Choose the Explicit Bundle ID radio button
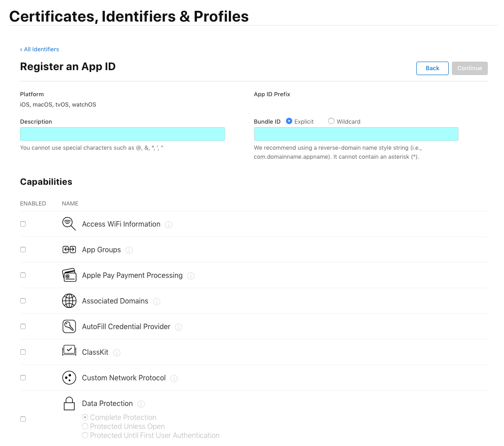 click(289, 121)
